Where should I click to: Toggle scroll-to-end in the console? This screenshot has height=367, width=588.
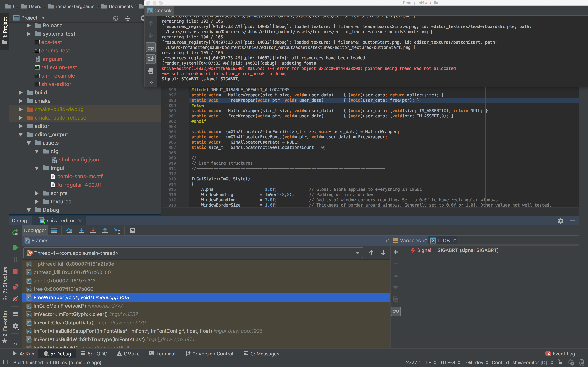click(151, 59)
